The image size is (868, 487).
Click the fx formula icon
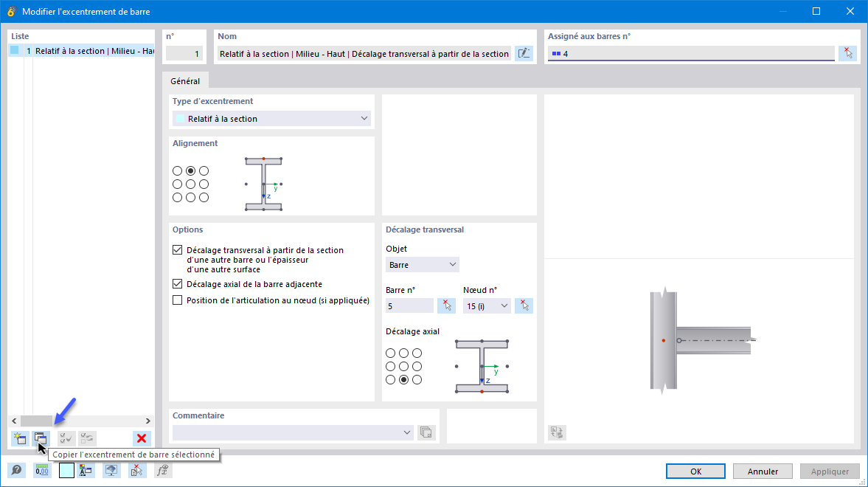(163, 471)
